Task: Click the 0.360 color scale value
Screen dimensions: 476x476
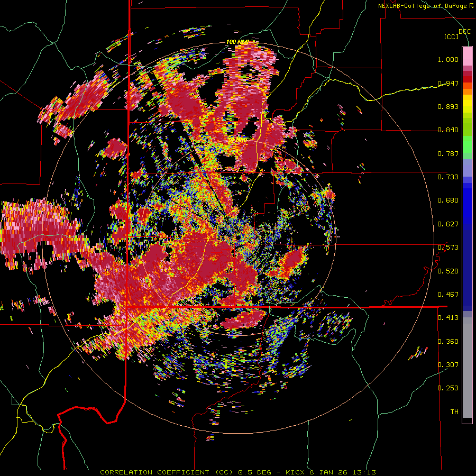Action: pyautogui.click(x=448, y=342)
